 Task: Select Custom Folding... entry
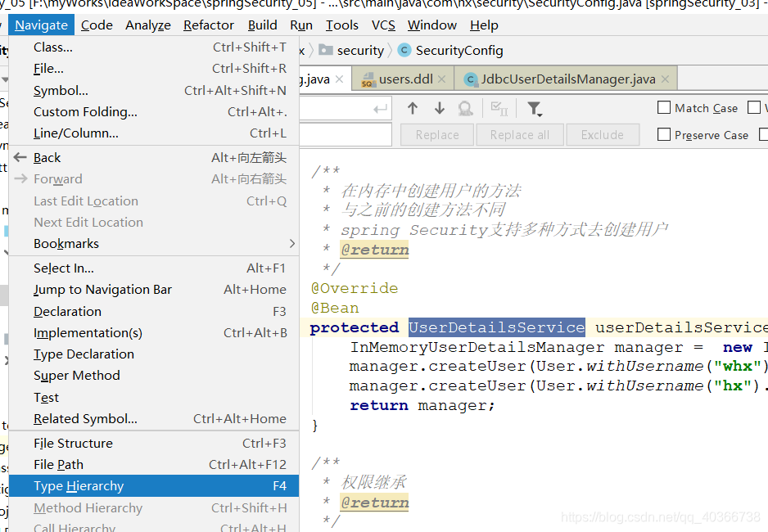point(154,112)
